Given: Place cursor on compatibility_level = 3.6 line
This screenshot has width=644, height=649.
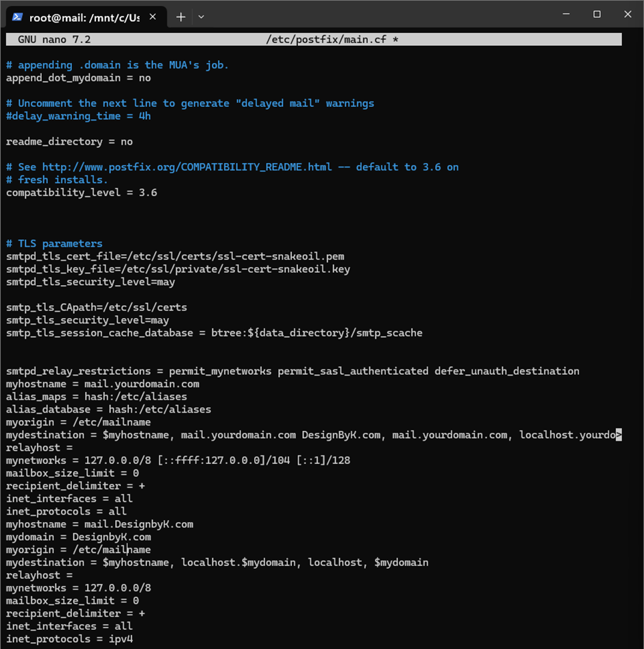Looking at the screenshot, I should (x=82, y=193).
